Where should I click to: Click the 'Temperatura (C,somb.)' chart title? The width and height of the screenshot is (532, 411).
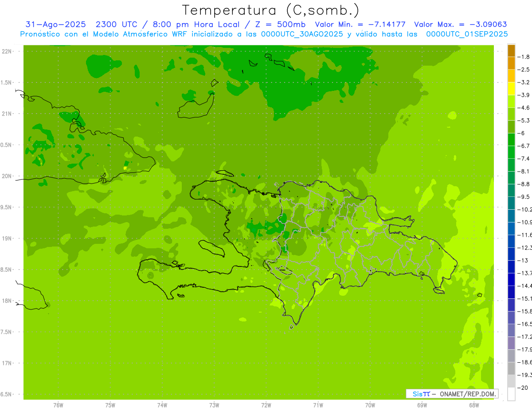(x=271, y=10)
